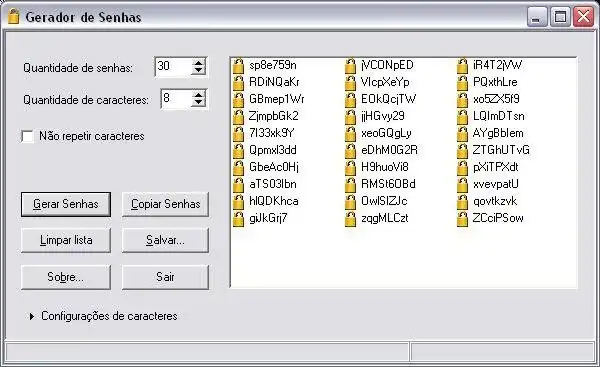Click the lock icon next to xo5ZX5f9
The height and width of the screenshot is (367, 600).
(x=462, y=100)
